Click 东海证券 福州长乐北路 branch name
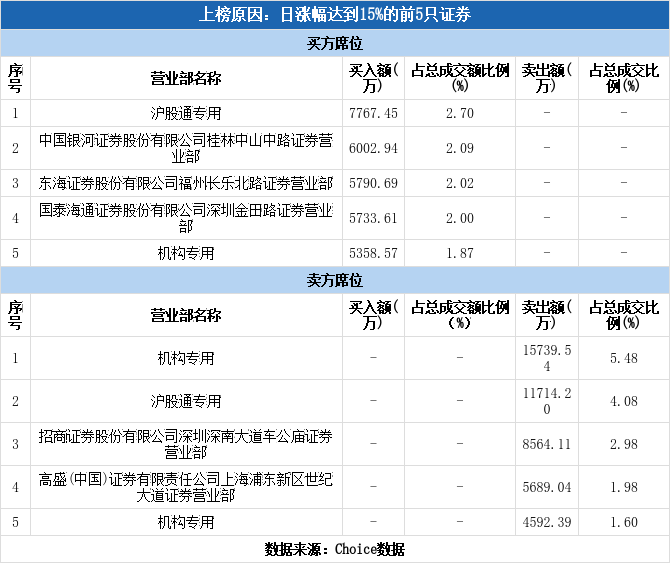This screenshot has width=670, height=563. coord(186,183)
